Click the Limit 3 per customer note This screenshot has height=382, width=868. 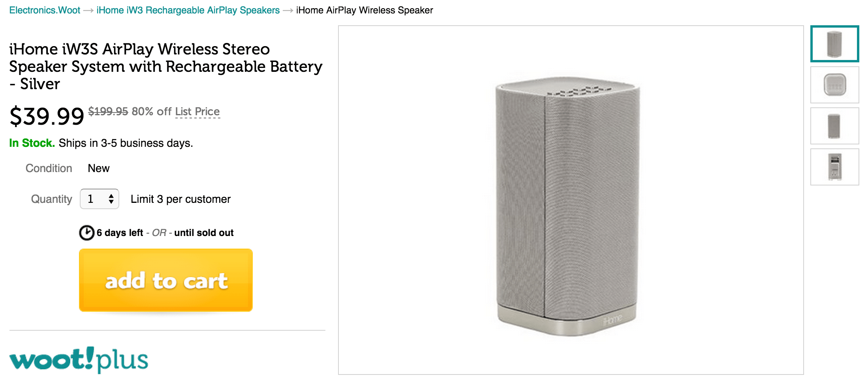180,199
